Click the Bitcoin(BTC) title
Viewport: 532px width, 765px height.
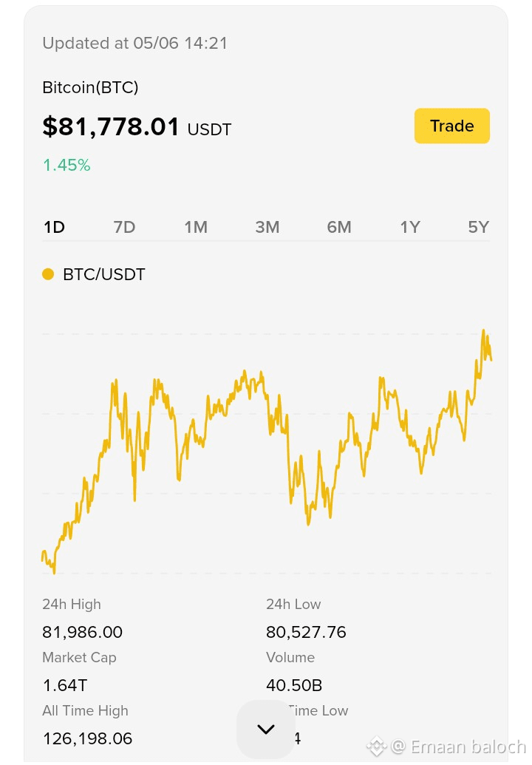click(90, 87)
